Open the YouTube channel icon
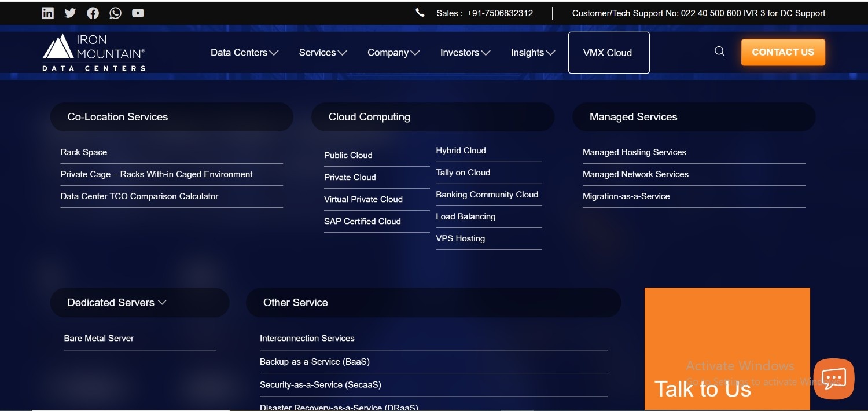This screenshot has height=411, width=868. [138, 13]
